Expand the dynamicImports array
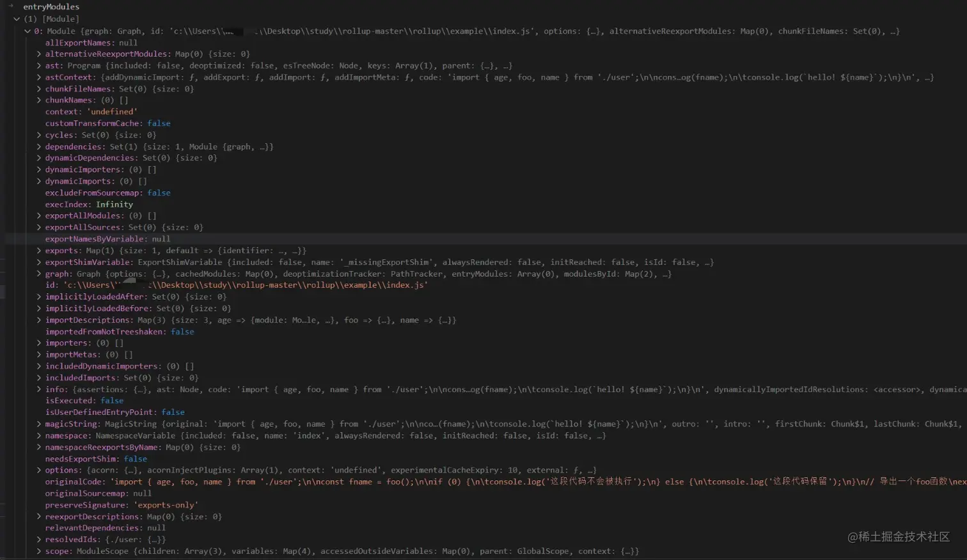 pyautogui.click(x=39, y=181)
